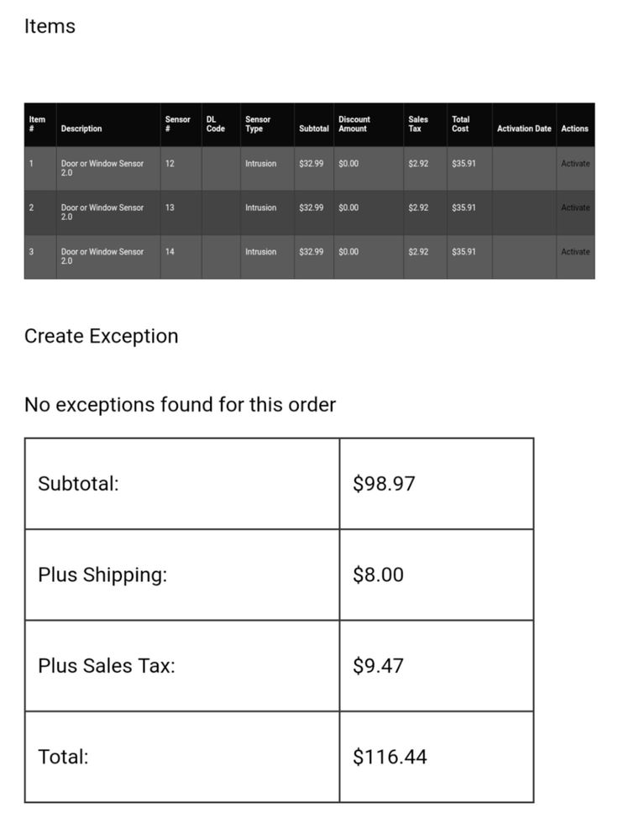Viewport: 618px width, 840px height.
Task: Click the DL Code column header
Action: click(215, 123)
